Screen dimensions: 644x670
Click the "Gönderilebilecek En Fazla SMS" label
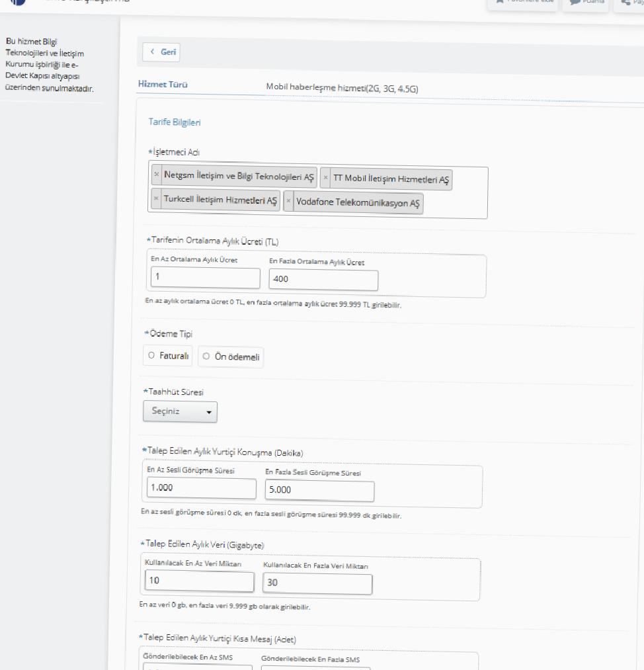coord(311,659)
